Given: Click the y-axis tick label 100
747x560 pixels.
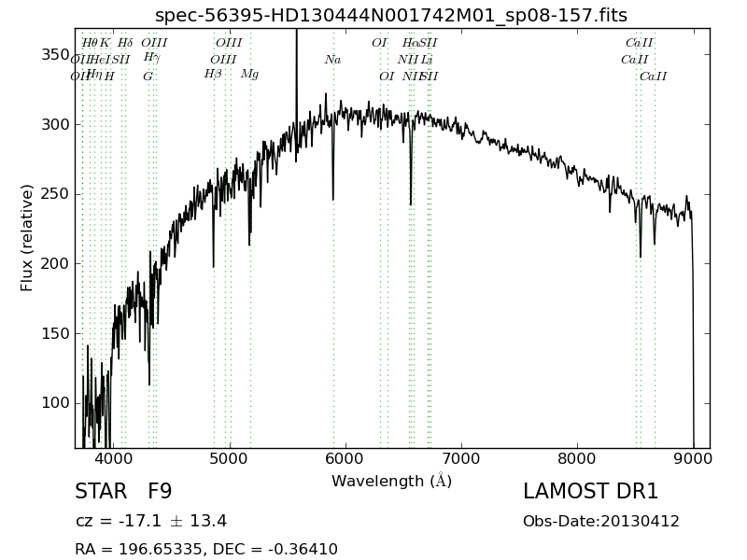Looking at the screenshot, I should [x=55, y=403].
